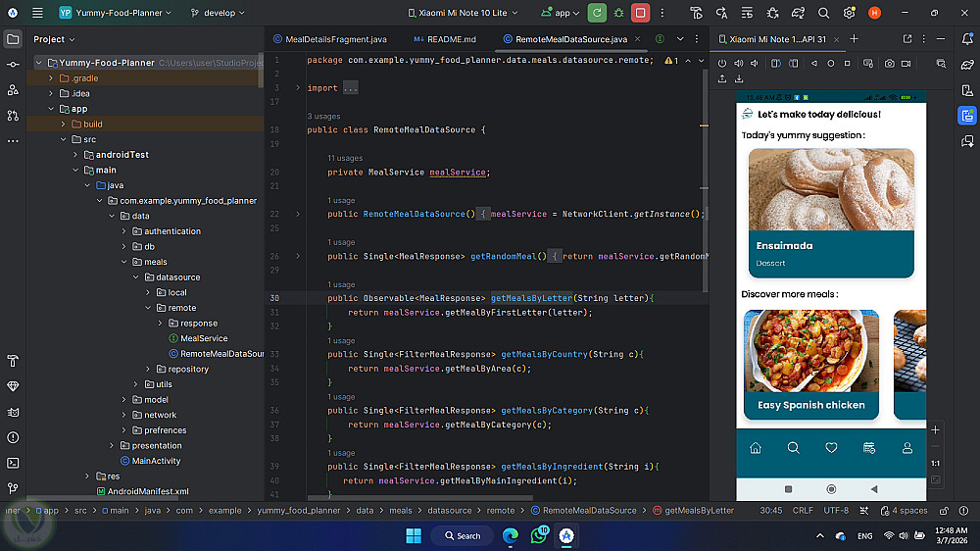Screen dimensions: 980x551
Task: Click the Search Everywhere magnifier icon
Action: 823,13
